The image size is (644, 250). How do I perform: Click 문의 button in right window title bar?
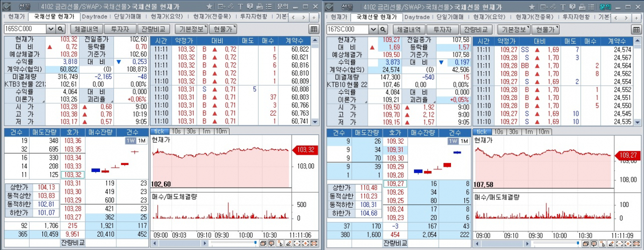pyautogui.click(x=605, y=6)
